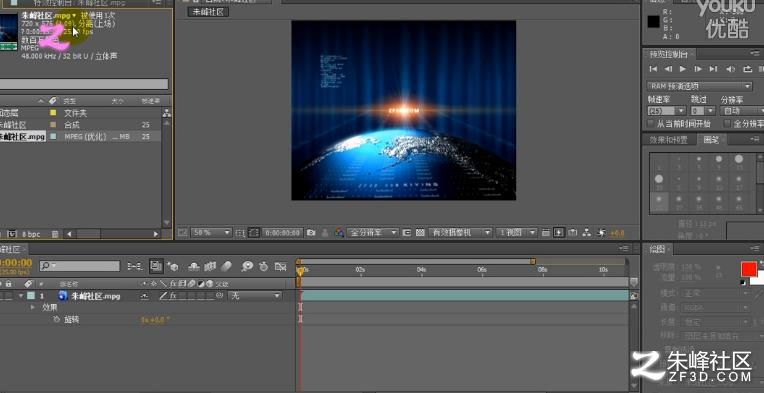Toggle the fast previews button in viewer

tap(559, 233)
